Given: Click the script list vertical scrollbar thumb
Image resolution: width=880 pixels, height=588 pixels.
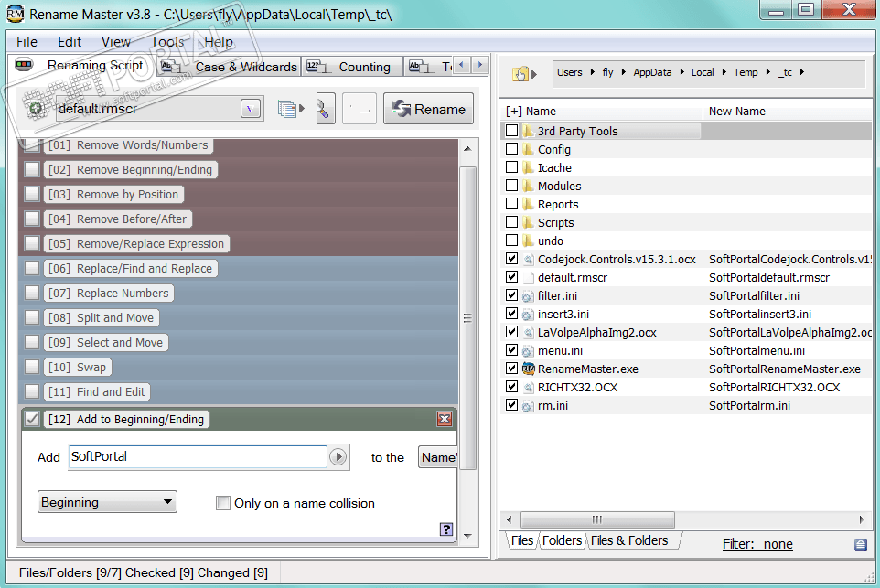Looking at the screenshot, I should (467, 317).
